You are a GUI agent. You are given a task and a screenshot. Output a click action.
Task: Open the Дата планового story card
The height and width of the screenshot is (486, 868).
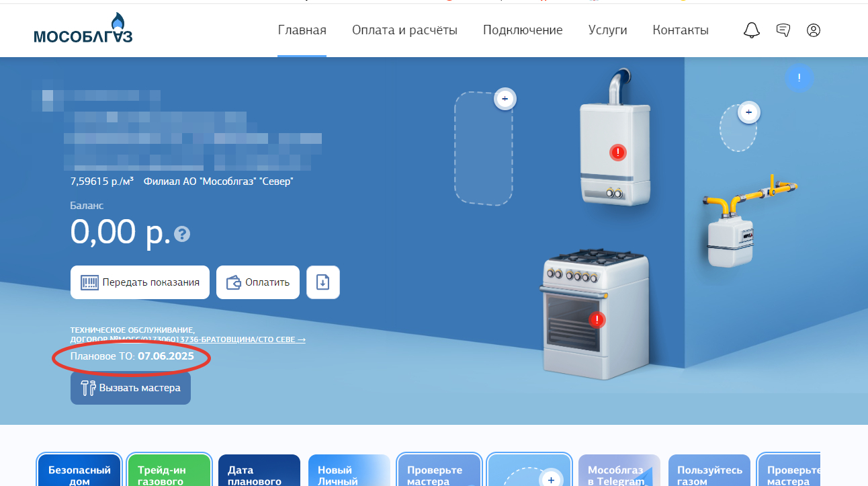pos(259,471)
